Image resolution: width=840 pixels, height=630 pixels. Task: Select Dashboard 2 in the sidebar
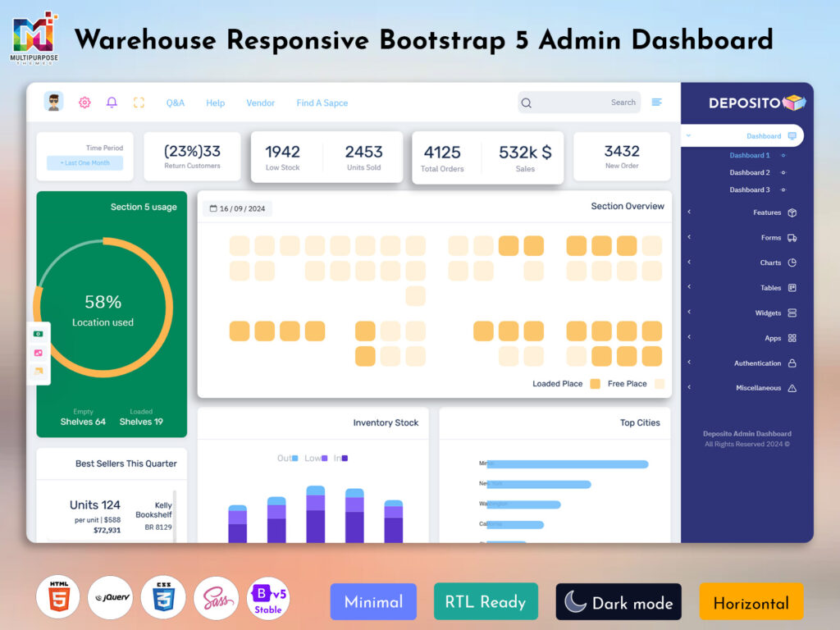pos(749,172)
